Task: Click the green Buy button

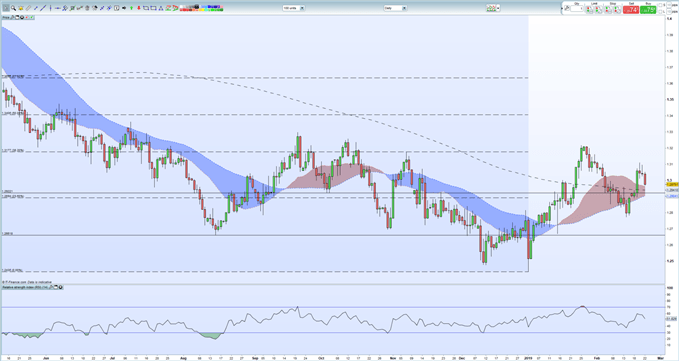Action: 648,10
